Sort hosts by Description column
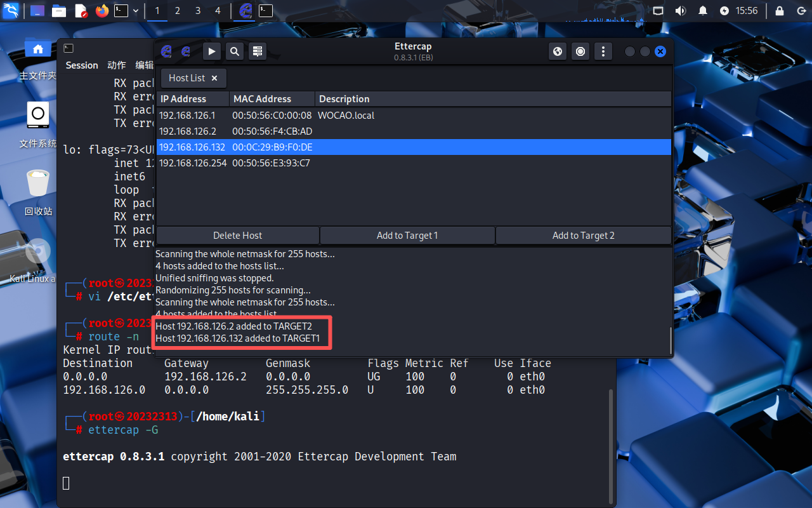 493,99
